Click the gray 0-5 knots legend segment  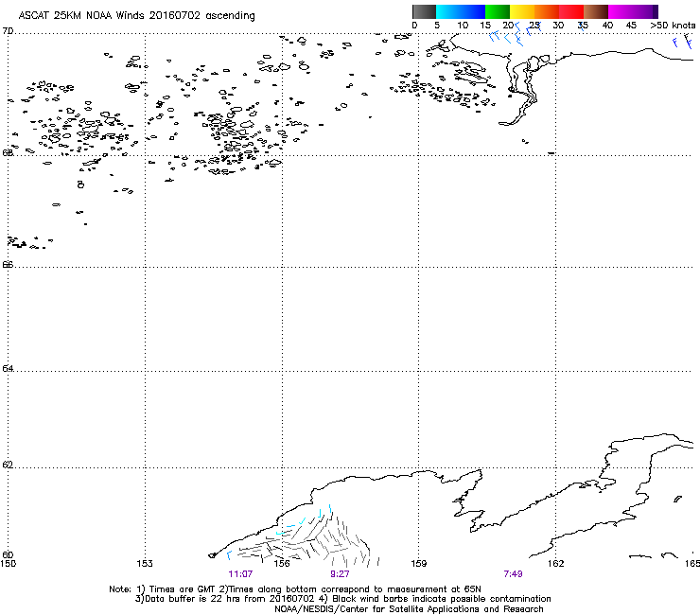pyautogui.click(x=424, y=11)
